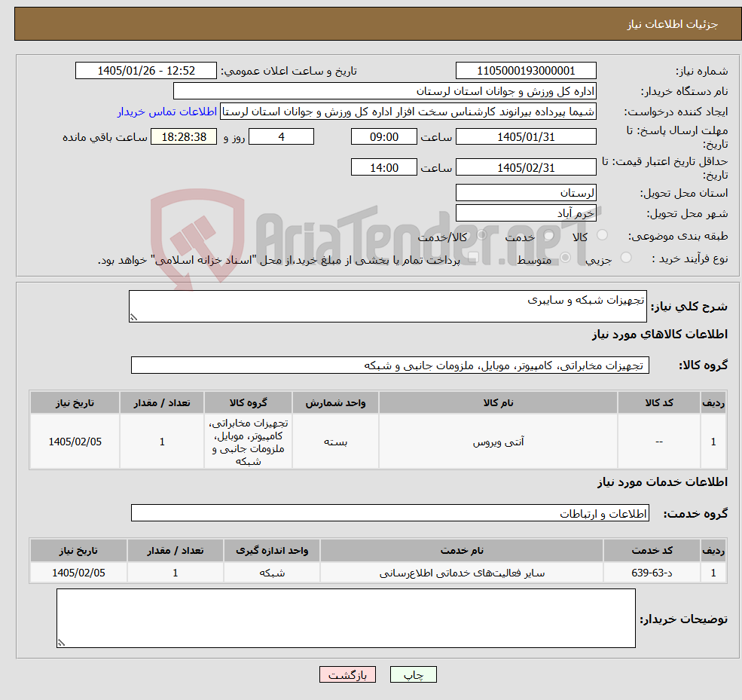Click the goods table گروه کالا column header
742x700 pixels.
coord(249,403)
